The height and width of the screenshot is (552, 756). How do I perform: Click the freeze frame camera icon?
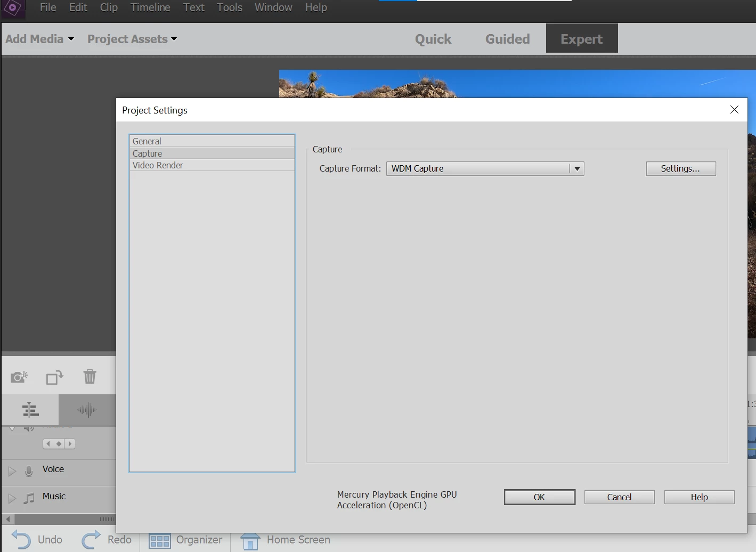[x=19, y=377]
